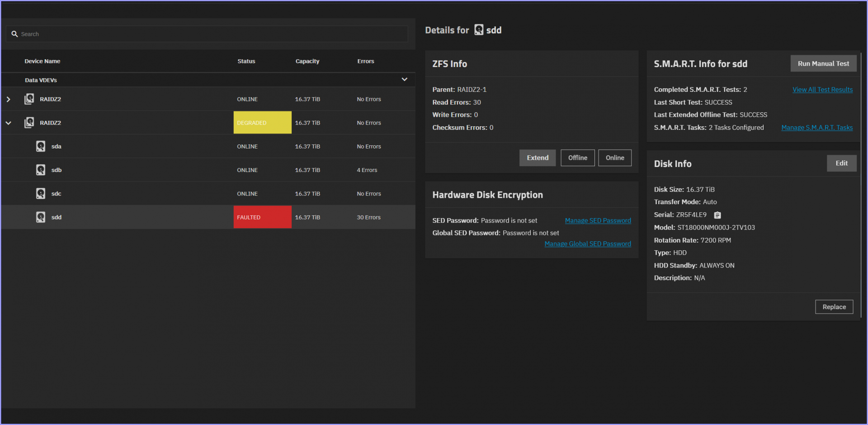Click the 'Parent: RAIDZ2-1' line
Screen dimensions: 868x425
(459, 90)
